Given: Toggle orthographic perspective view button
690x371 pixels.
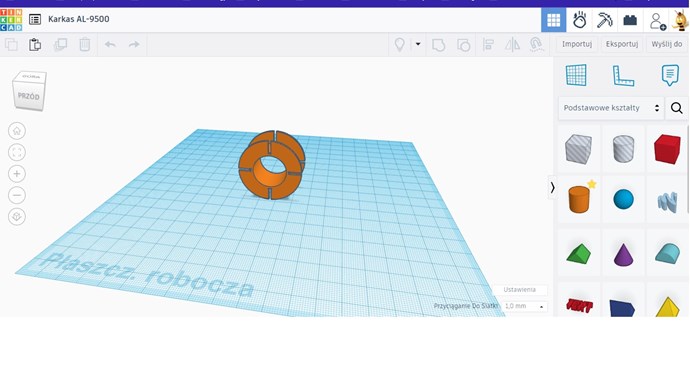Looking at the screenshot, I should click(17, 217).
